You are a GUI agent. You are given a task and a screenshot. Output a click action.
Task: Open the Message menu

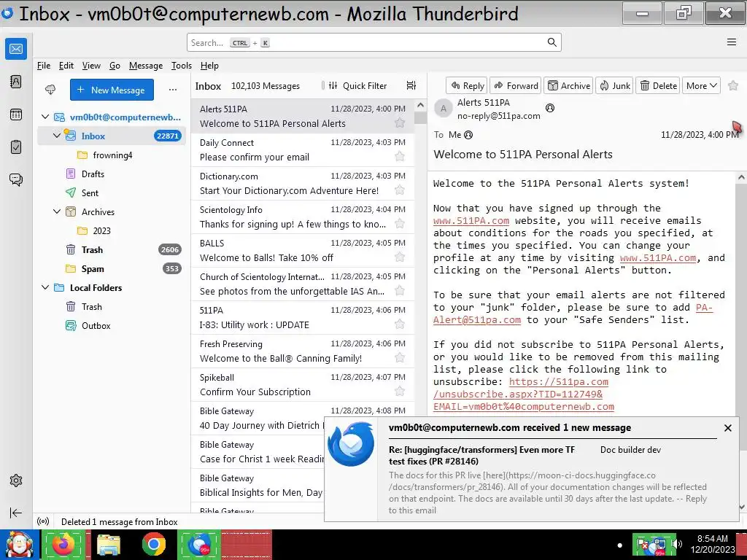click(x=146, y=66)
